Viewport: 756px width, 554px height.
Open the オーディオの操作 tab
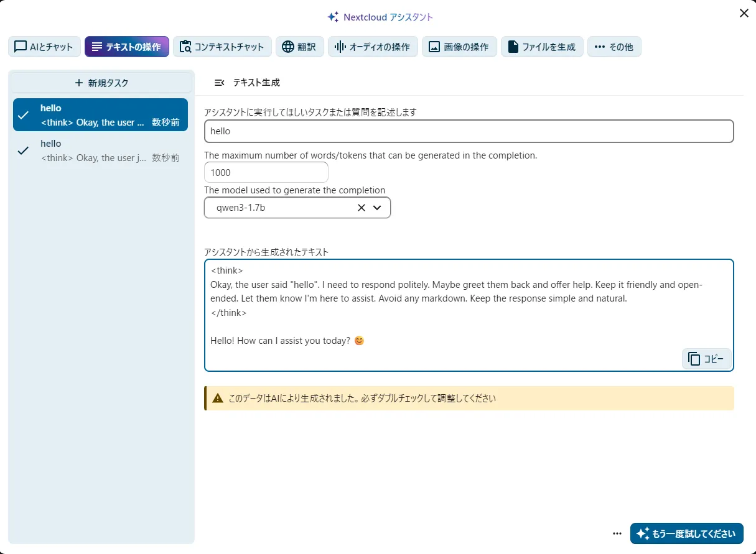tap(372, 47)
